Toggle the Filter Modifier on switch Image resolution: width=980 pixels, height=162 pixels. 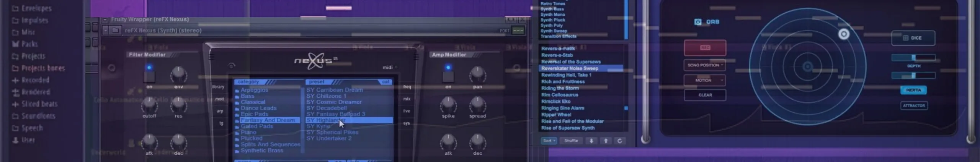pyautogui.click(x=149, y=76)
